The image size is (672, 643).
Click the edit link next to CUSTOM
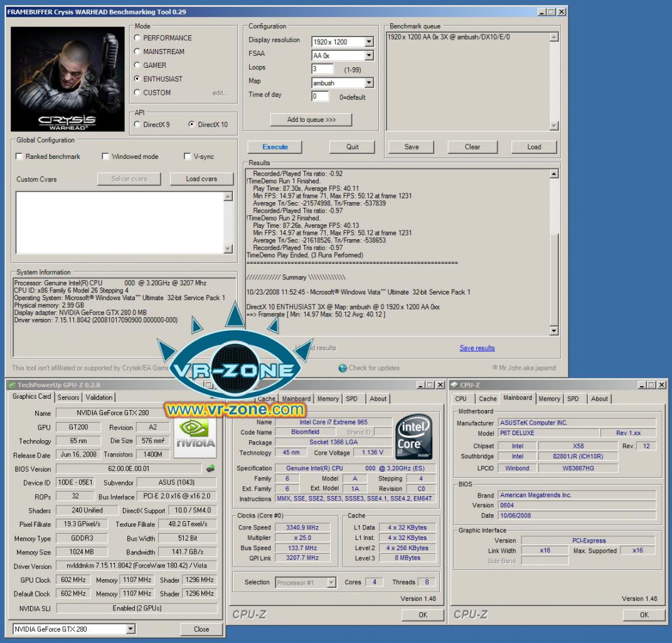pos(220,93)
